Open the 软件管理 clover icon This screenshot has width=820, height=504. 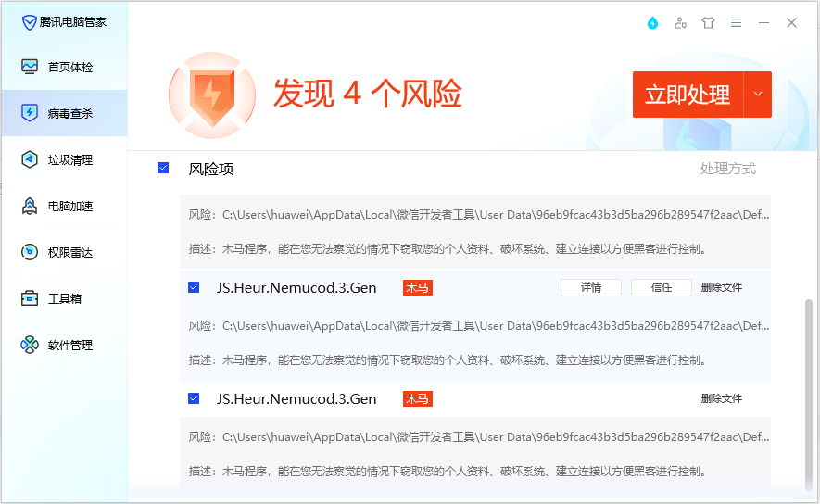30,345
